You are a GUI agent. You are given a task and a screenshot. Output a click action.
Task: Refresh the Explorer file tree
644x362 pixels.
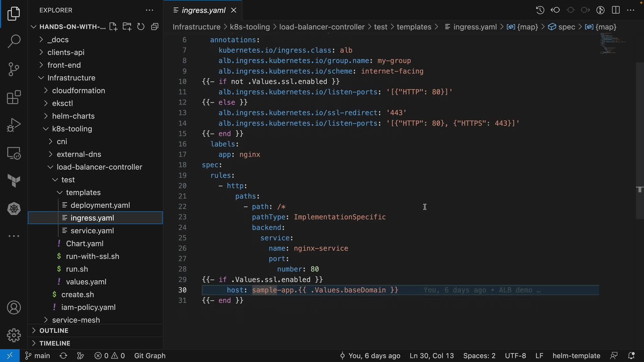point(141,27)
